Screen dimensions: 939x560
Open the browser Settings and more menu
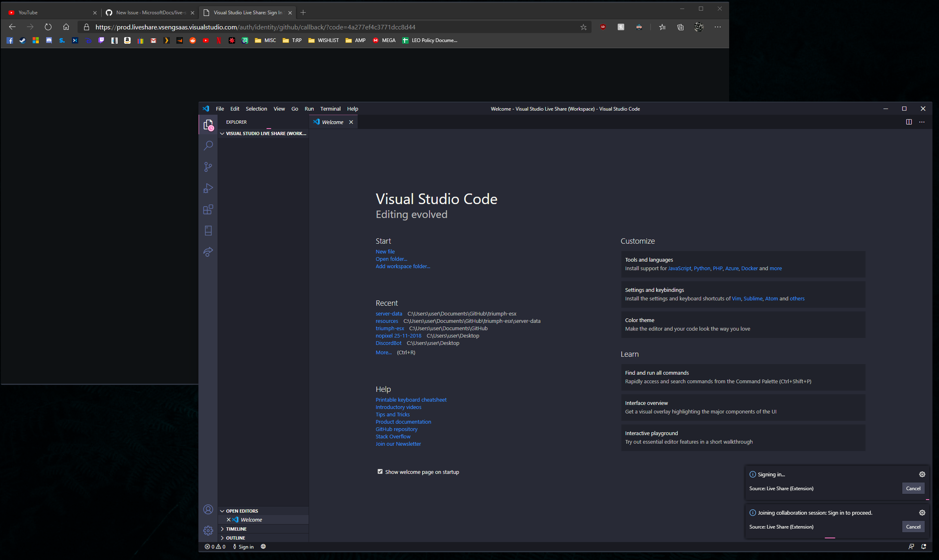(717, 27)
